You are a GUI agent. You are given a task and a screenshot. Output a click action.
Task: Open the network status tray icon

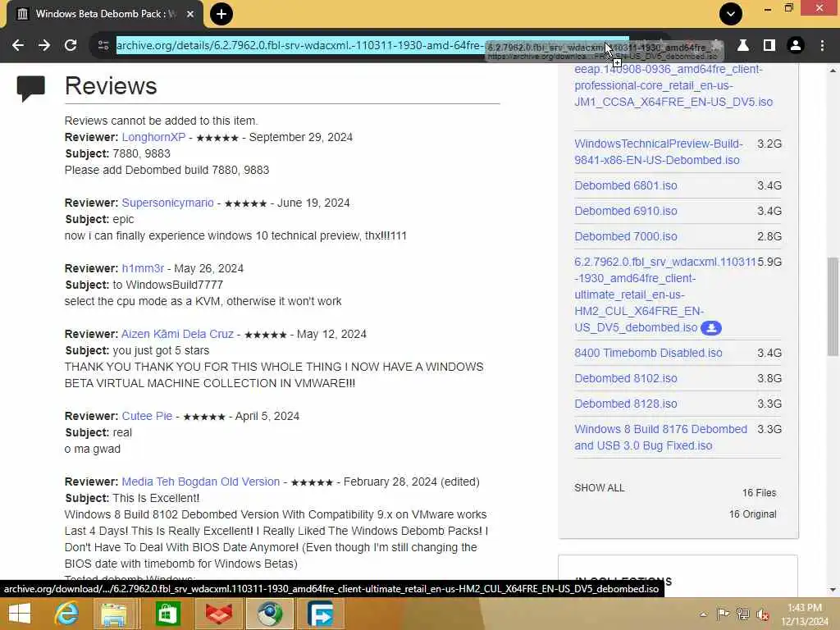coord(743,614)
